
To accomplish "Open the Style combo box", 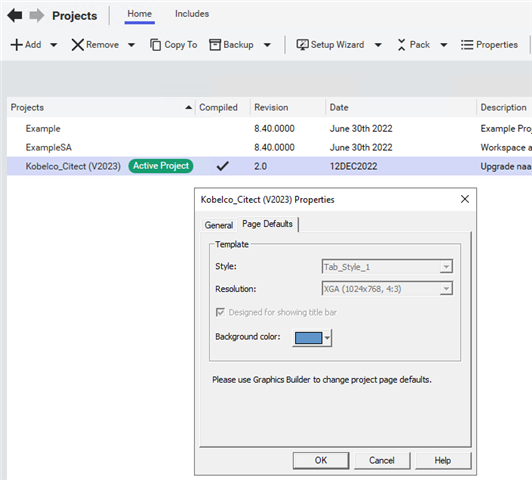I will tap(387, 267).
